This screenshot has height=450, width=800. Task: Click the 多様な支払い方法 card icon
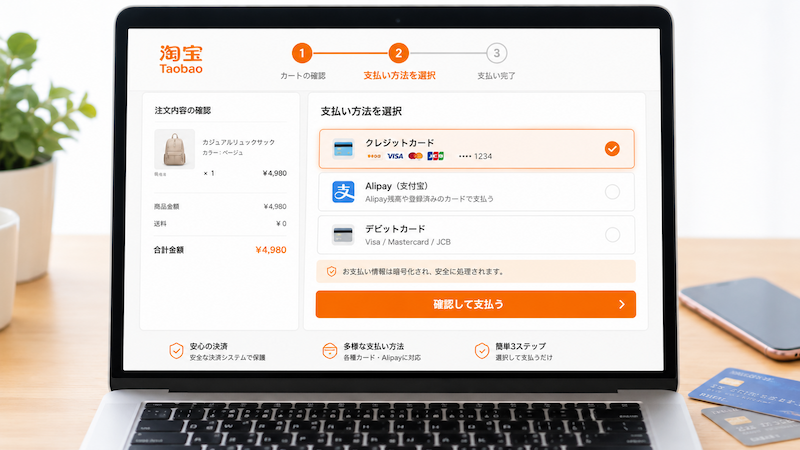330,351
